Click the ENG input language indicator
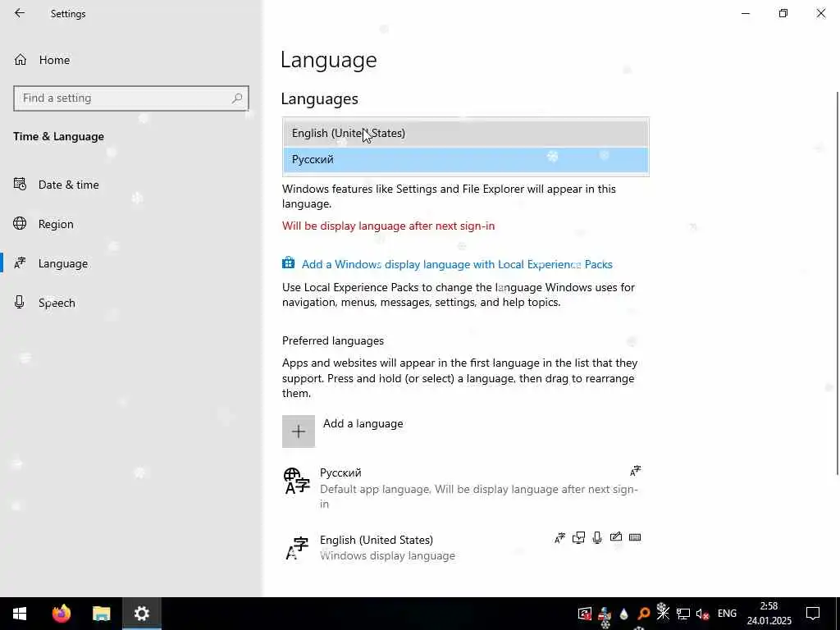Viewport: 840px width, 630px height. [x=727, y=614]
